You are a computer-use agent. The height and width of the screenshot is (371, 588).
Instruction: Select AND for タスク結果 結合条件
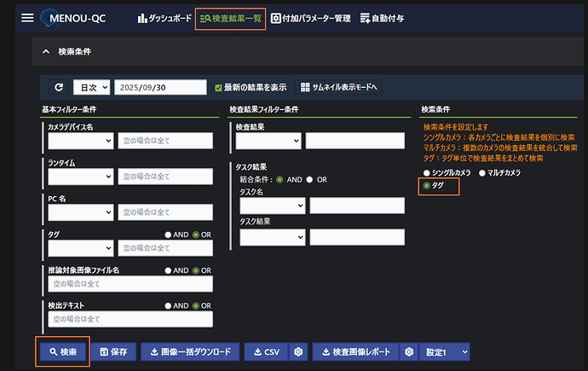pyautogui.click(x=280, y=180)
